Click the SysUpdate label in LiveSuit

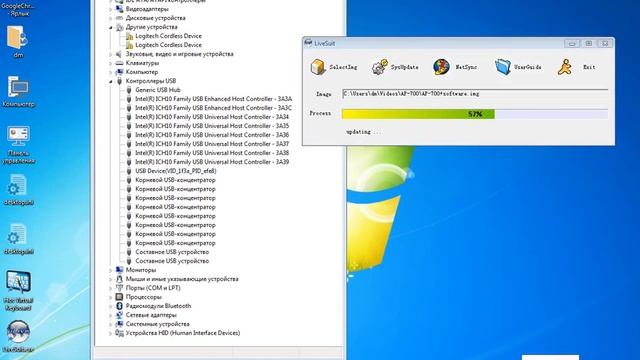(404, 67)
